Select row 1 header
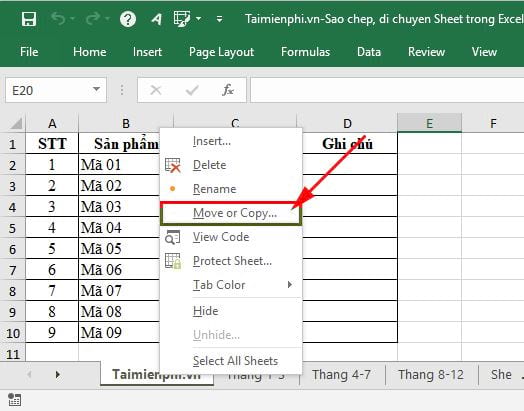 (13, 144)
